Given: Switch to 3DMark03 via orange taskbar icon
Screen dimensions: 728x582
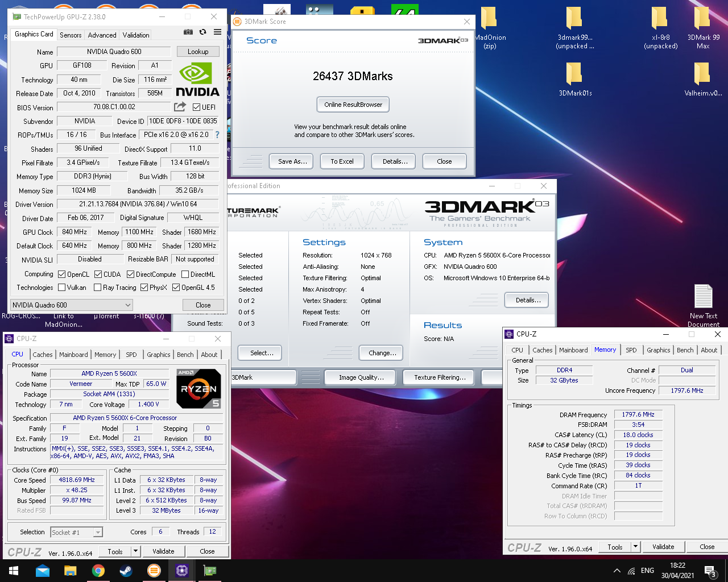Looking at the screenshot, I should pyautogui.click(x=154, y=571).
